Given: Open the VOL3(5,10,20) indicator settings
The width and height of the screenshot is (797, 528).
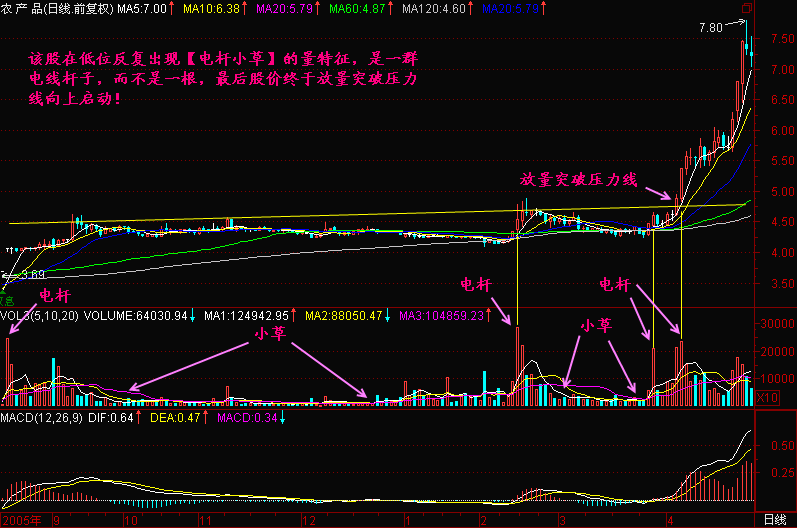Looking at the screenshot, I should [38, 315].
